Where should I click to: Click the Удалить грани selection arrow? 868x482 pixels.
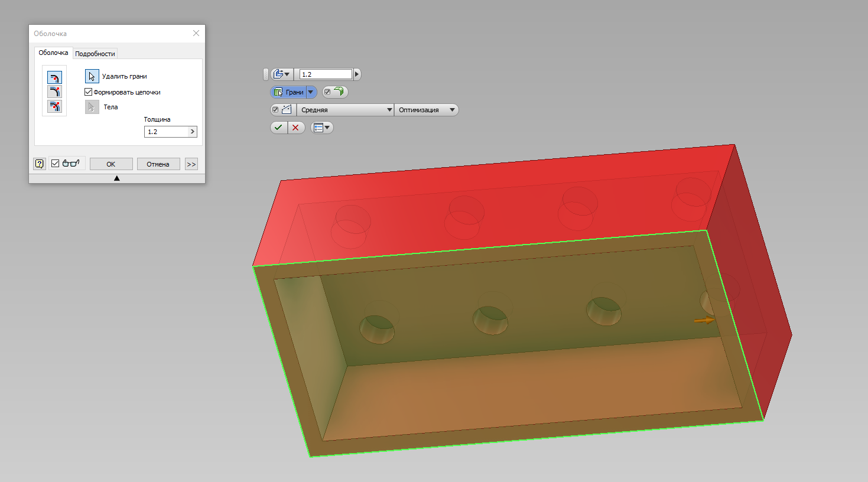92,76
